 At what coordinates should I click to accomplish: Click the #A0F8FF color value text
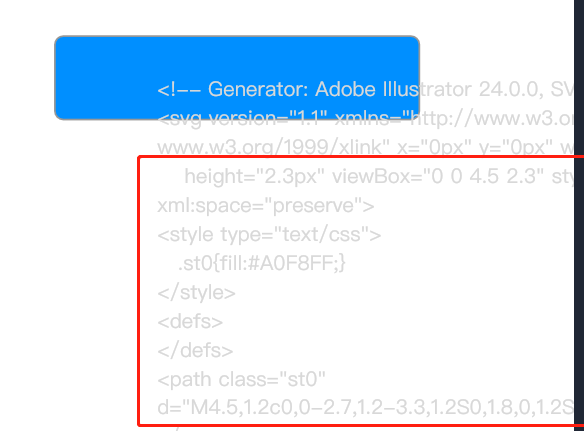pyautogui.click(x=292, y=263)
